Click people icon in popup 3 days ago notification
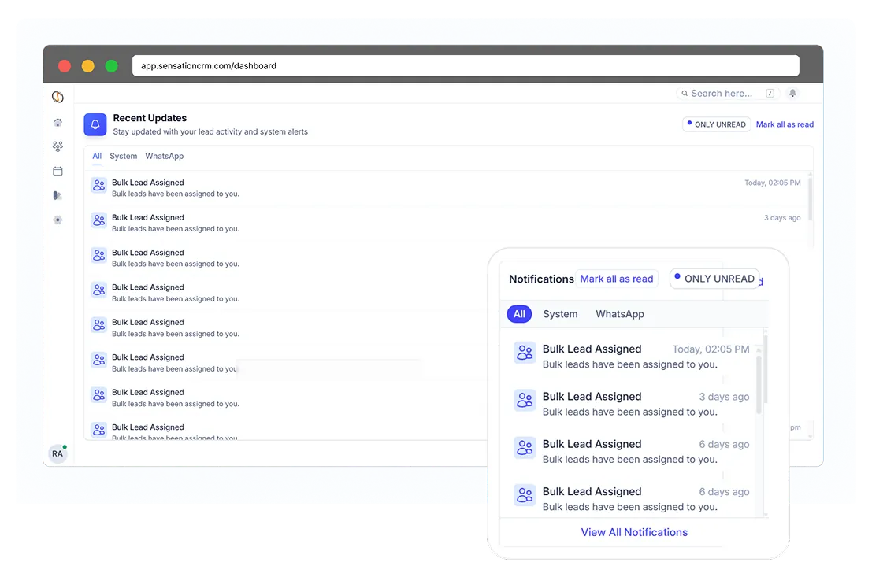 point(525,400)
